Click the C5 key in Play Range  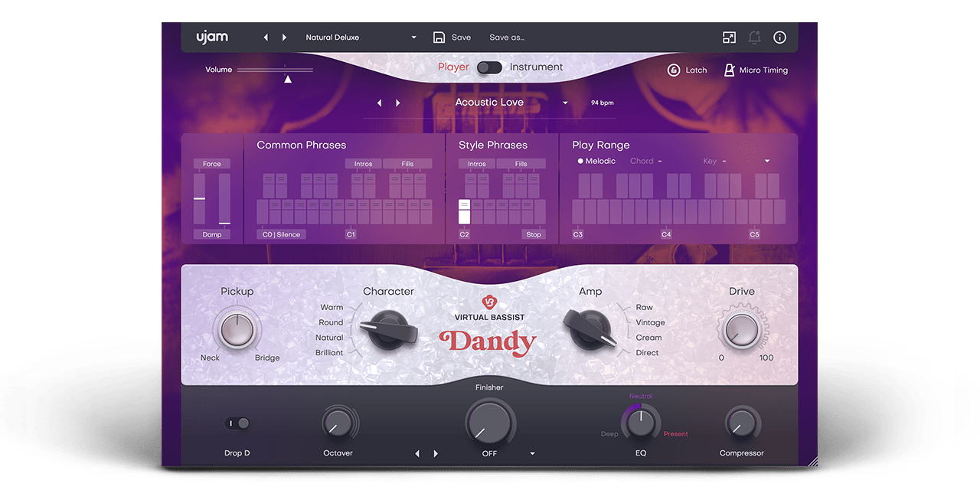(x=755, y=212)
